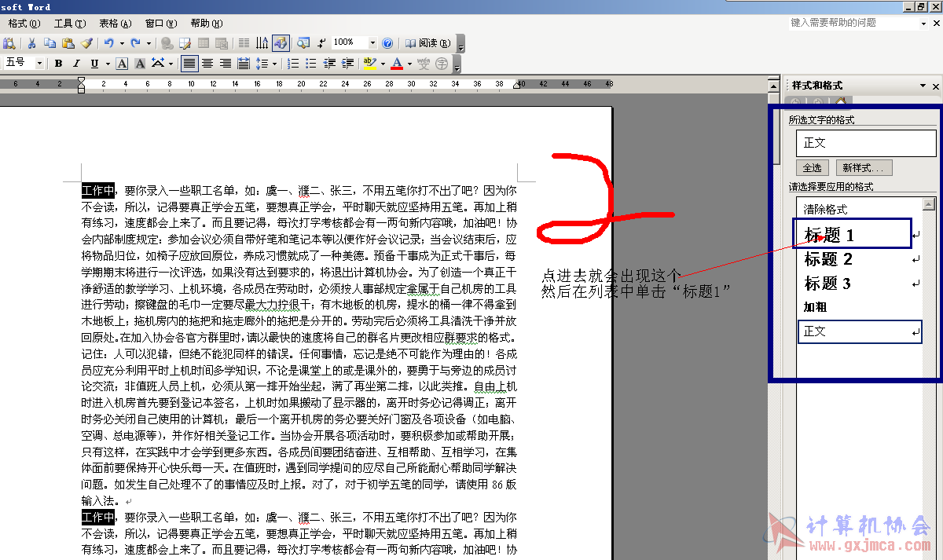Open the zoom 100% dropdown
943x560 pixels.
[x=372, y=43]
